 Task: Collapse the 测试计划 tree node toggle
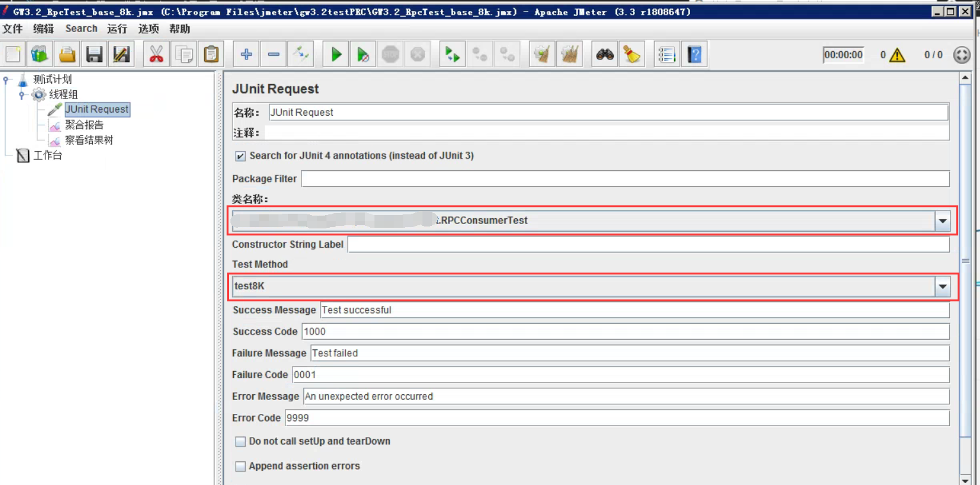(x=7, y=80)
